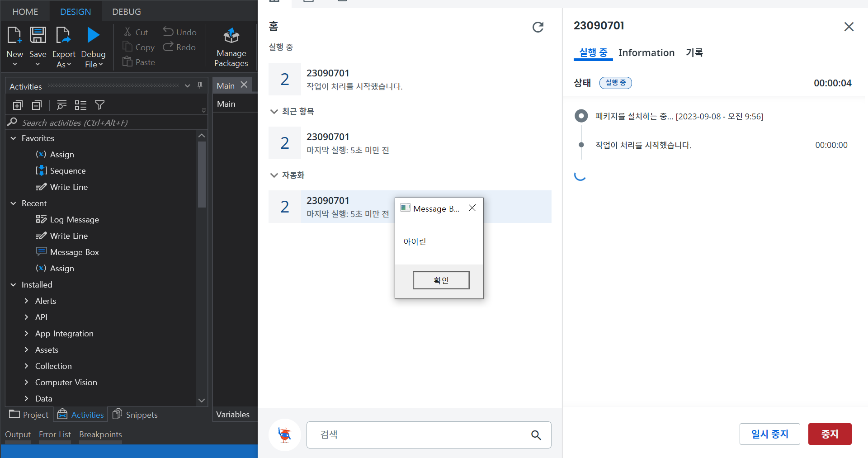
Task: Select 23090701 under 최근 항목
Action: click(x=410, y=143)
